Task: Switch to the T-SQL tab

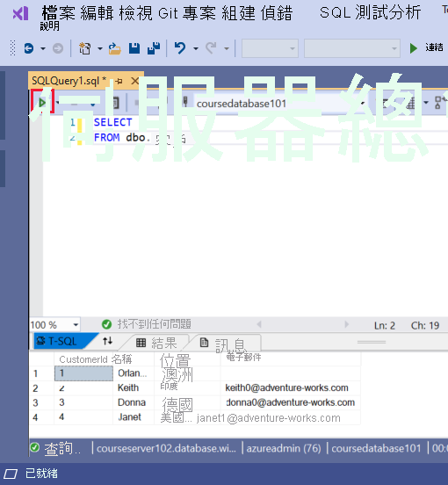Action: click(x=61, y=341)
